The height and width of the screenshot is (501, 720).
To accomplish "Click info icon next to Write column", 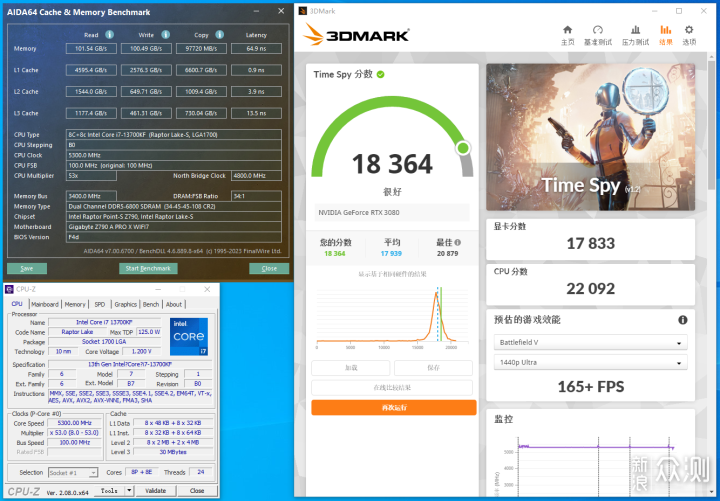I will (165, 34).
